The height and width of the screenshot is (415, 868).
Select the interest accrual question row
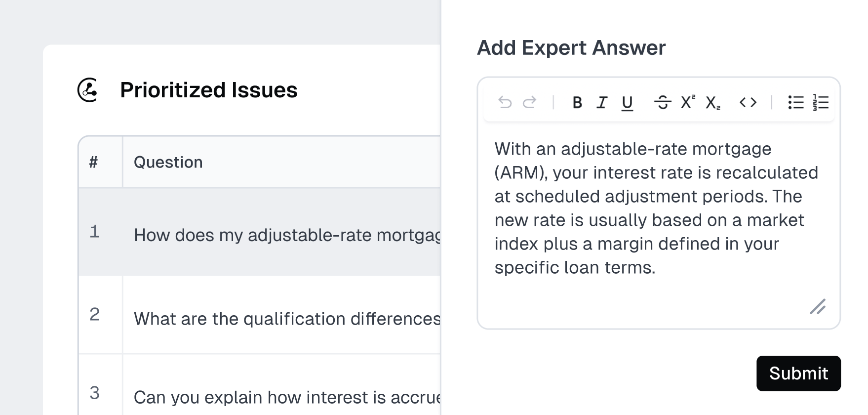[286, 397]
